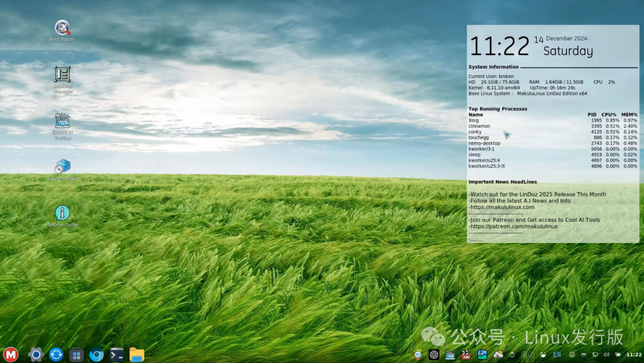
Task: Launch Chromium browser from the taskbar
Action: coord(96,355)
